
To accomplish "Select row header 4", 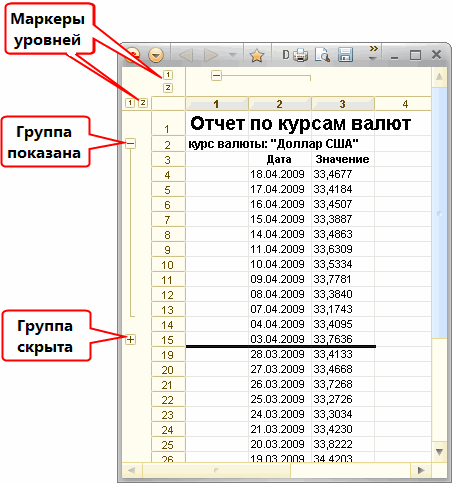I will [168, 174].
